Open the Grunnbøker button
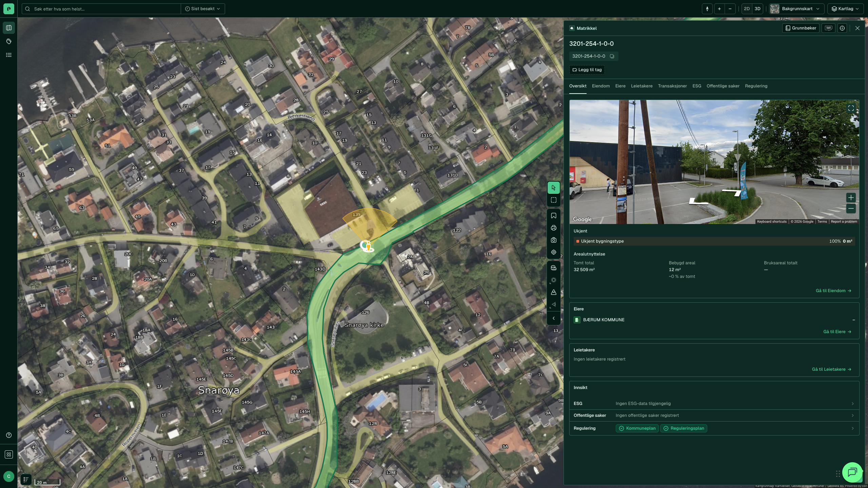This screenshot has width=868, height=488. click(801, 28)
